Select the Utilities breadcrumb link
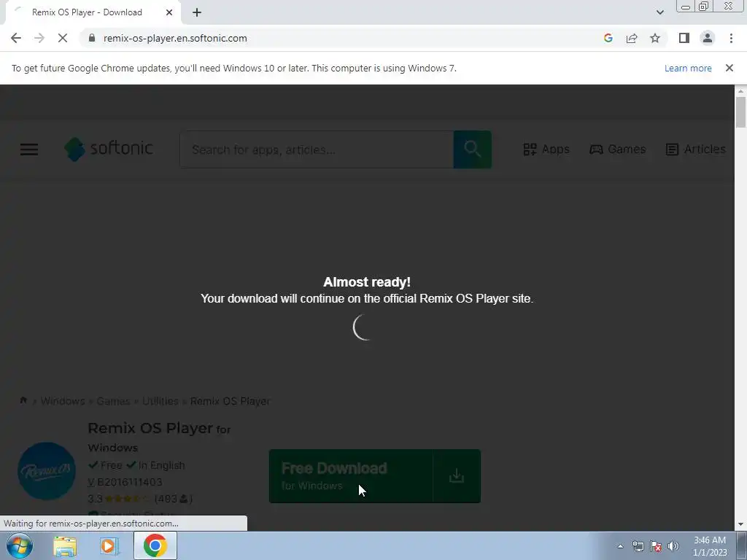747x560 pixels. (160, 401)
